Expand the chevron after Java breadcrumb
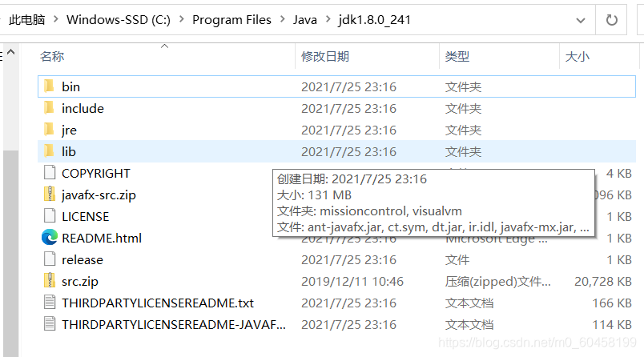The height and width of the screenshot is (357, 644). 328,19
